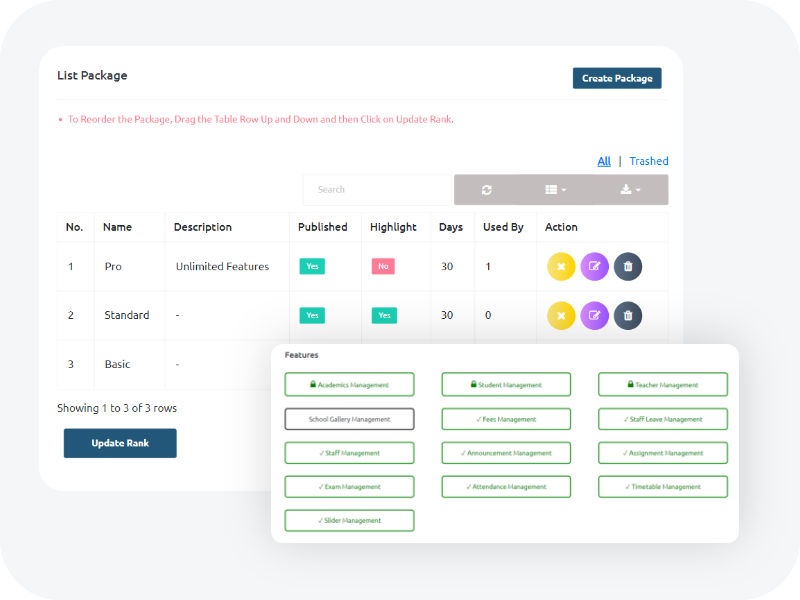Click the refresh table icon
This screenshot has width=800, height=600.
487,190
